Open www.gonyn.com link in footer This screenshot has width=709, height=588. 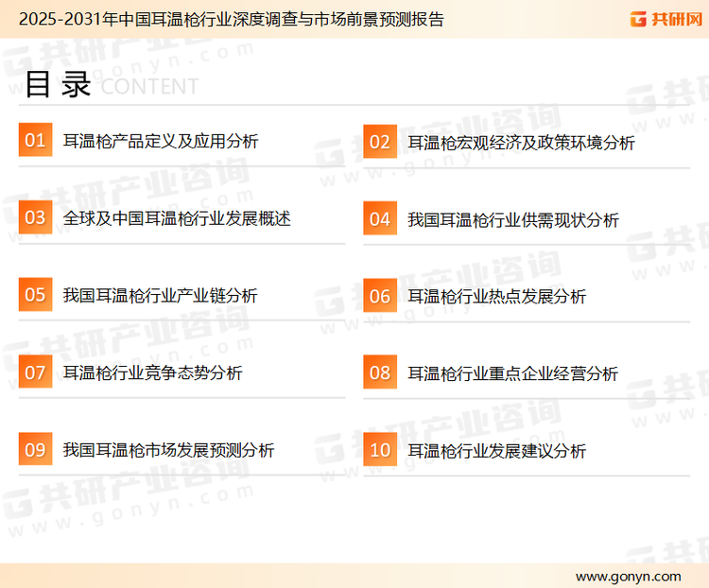coord(628,577)
